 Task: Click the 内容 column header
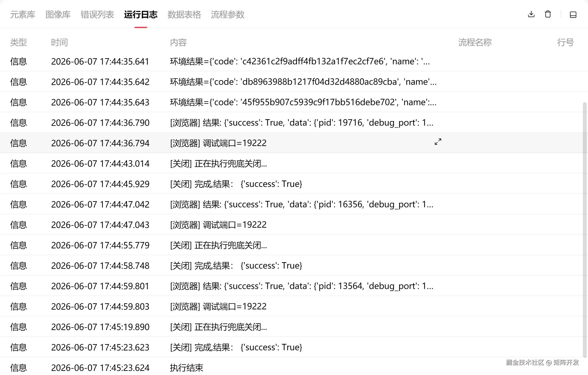click(x=178, y=42)
